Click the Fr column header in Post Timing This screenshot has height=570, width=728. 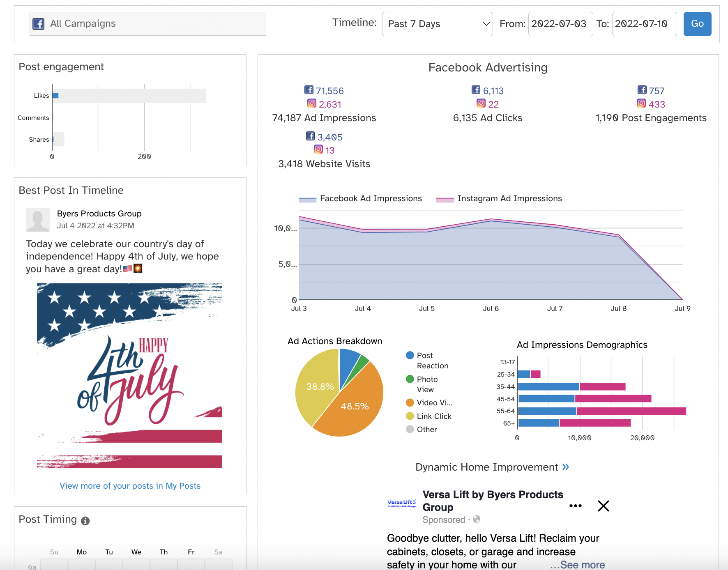point(191,552)
